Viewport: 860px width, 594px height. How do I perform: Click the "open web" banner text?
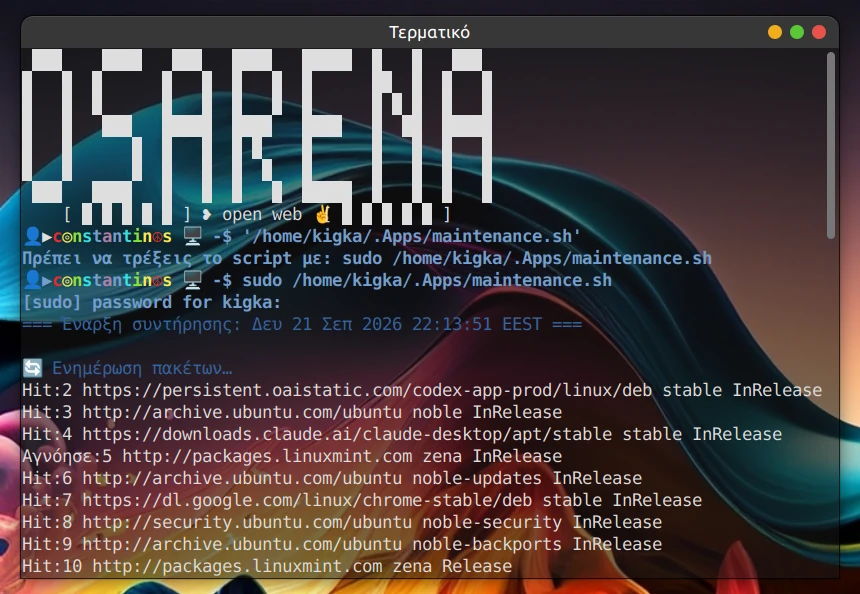pos(262,214)
